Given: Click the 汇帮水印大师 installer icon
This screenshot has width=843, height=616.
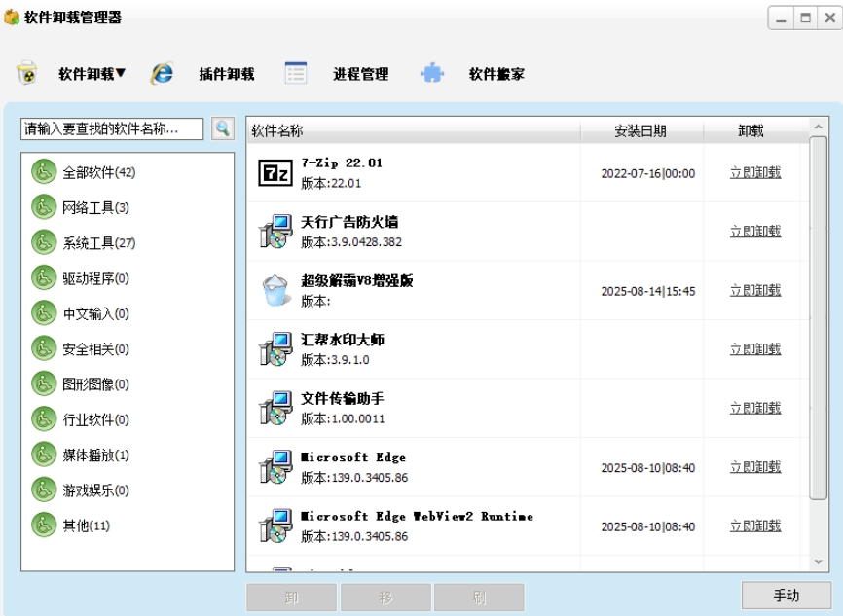Looking at the screenshot, I should [x=275, y=348].
